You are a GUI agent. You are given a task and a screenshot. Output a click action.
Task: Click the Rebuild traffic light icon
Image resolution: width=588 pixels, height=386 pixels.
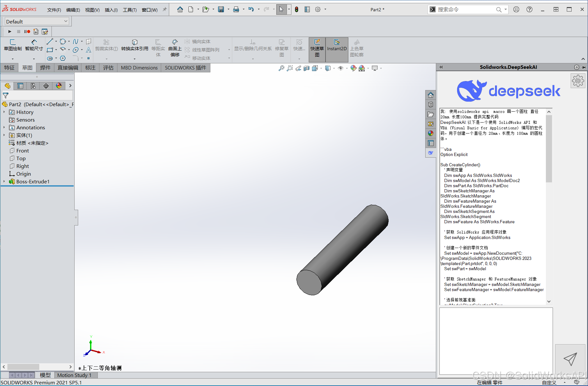coord(297,9)
